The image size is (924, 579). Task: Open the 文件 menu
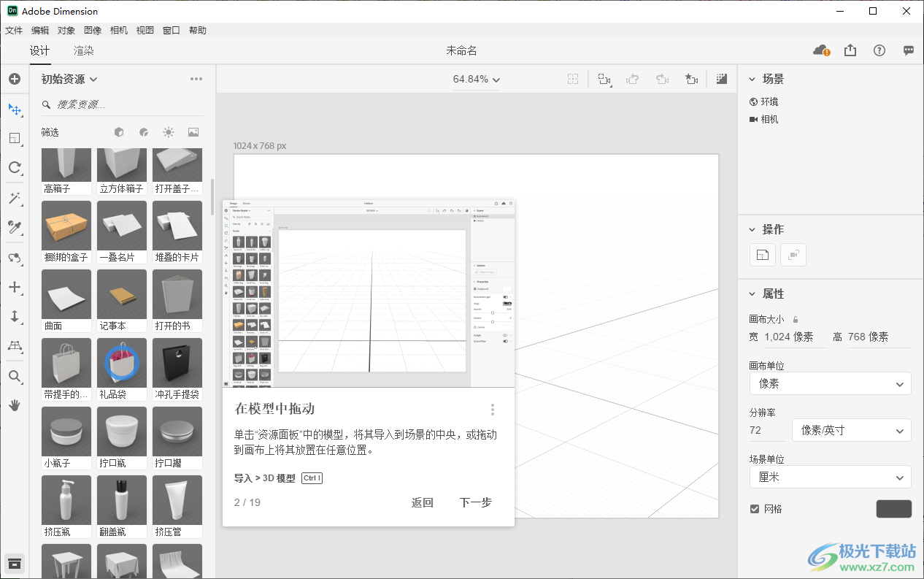[x=14, y=31]
